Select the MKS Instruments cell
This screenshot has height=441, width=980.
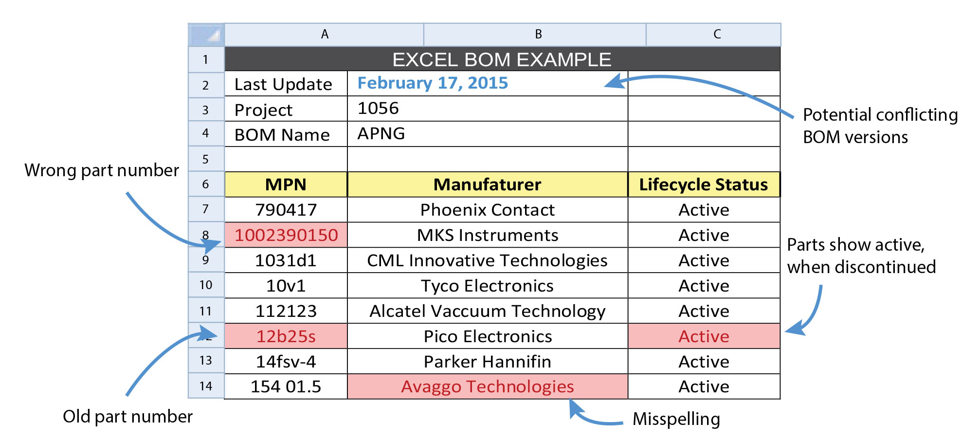tap(488, 235)
